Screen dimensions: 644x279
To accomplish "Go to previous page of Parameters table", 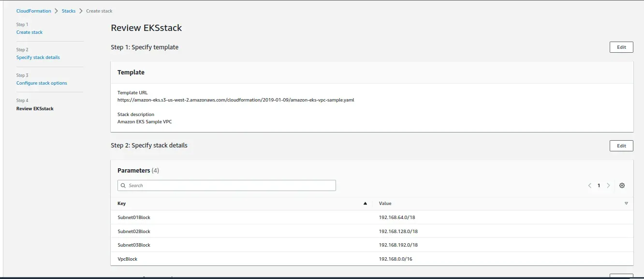I will [x=589, y=186].
